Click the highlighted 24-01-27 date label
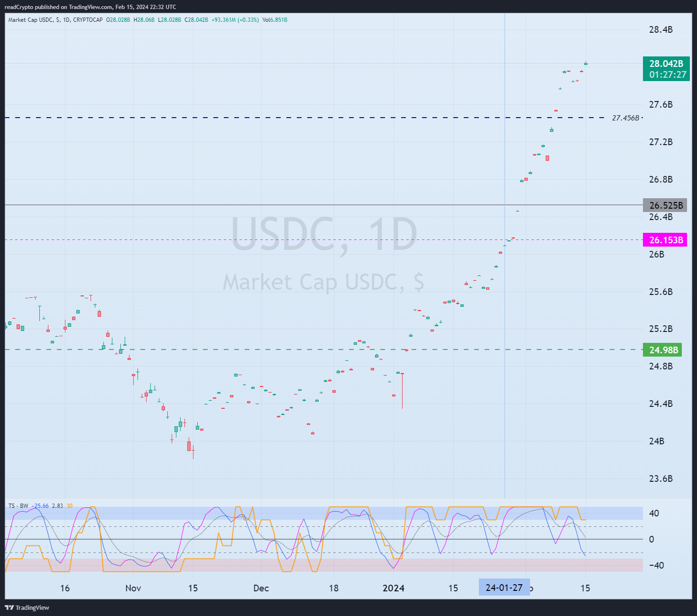 (x=504, y=588)
